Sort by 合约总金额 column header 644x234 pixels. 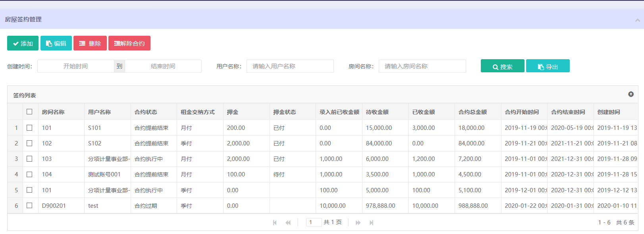(472, 112)
